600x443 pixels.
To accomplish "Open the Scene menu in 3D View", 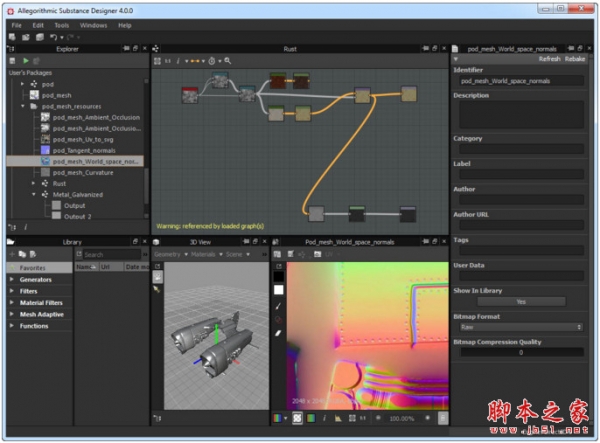I will 238,254.
